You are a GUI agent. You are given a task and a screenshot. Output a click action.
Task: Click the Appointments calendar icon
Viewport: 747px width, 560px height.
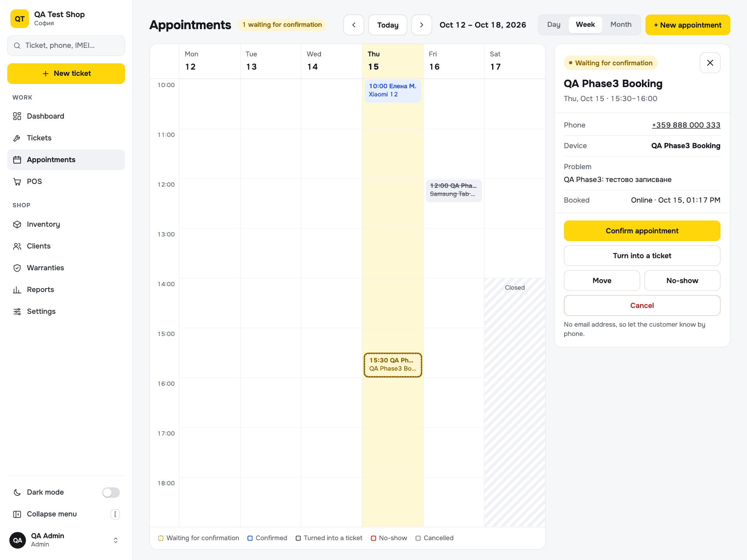[17, 160]
